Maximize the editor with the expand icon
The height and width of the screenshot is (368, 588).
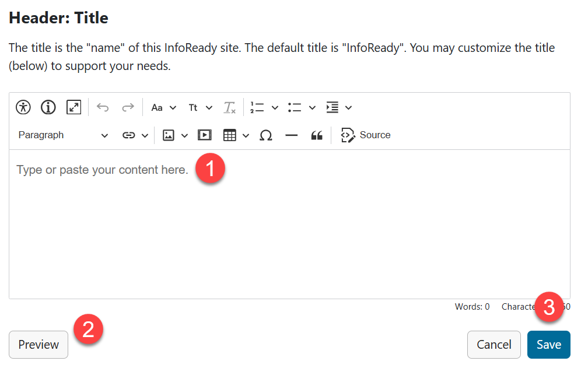(73, 107)
